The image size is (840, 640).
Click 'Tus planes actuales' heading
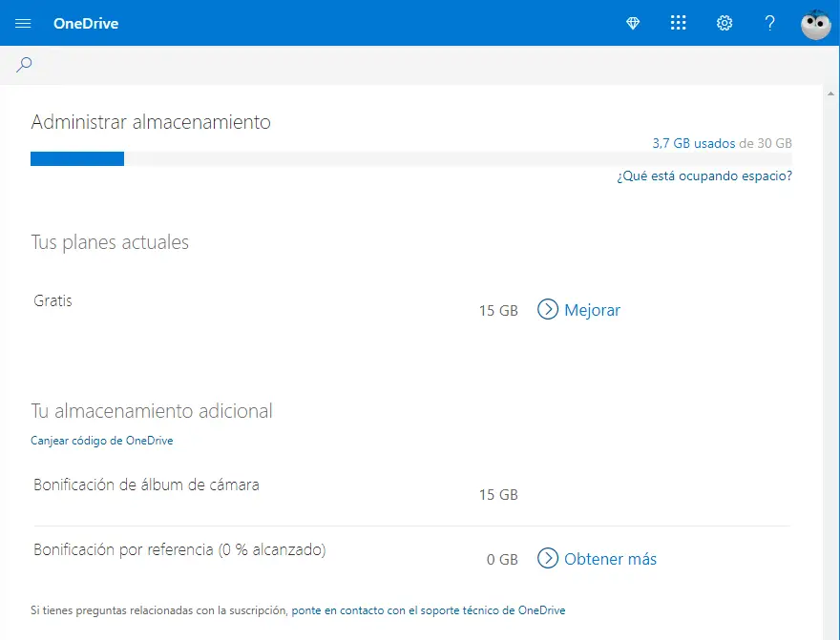pos(110,242)
